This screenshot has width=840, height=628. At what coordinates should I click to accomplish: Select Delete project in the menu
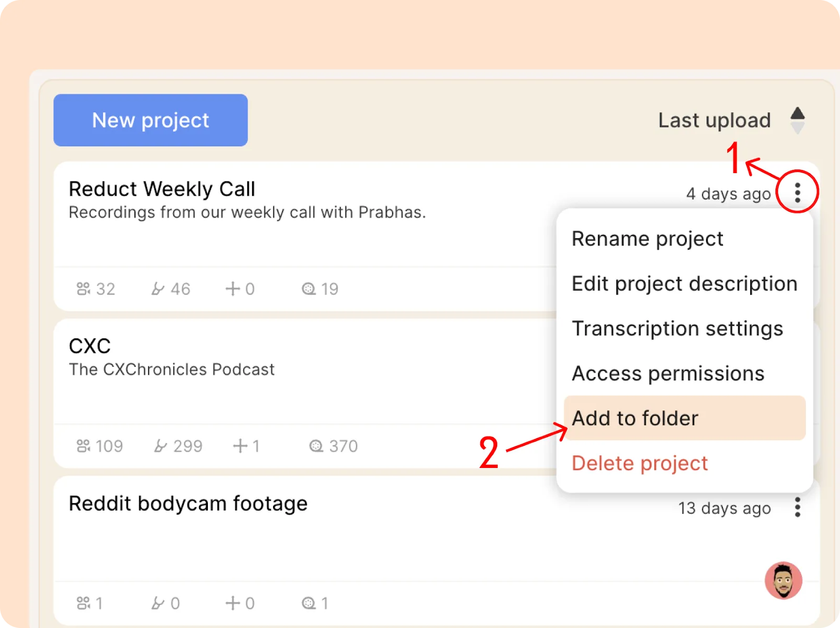click(639, 463)
